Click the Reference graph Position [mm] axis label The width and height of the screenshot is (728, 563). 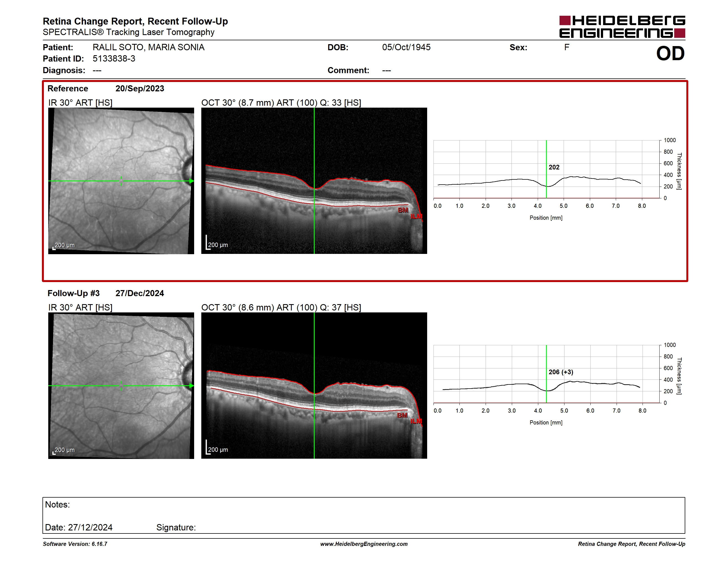[546, 218]
